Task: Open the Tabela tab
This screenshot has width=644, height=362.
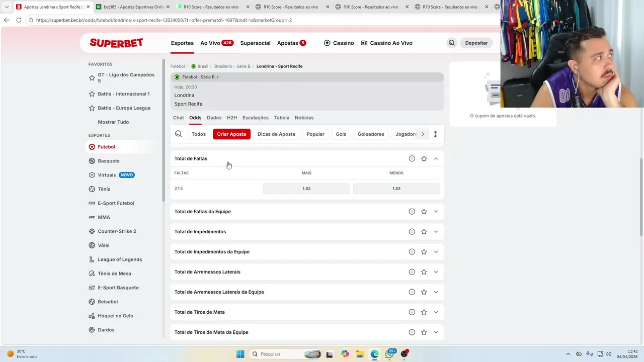Action: pyautogui.click(x=282, y=118)
